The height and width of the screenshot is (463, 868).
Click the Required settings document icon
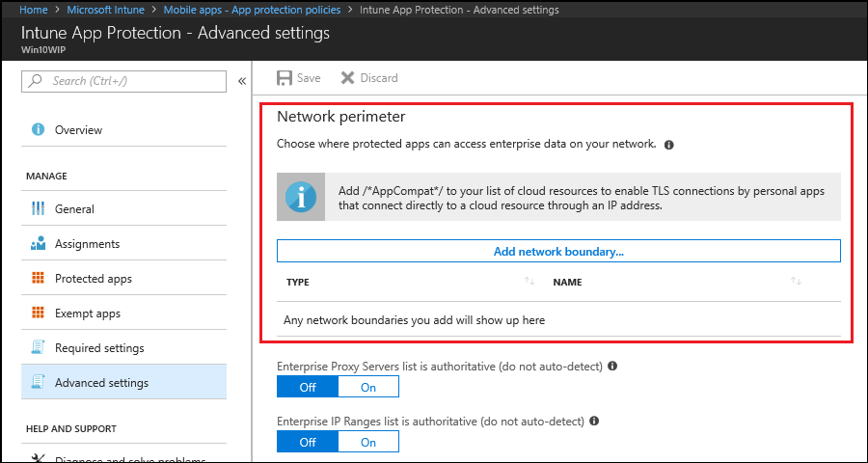[x=39, y=348]
